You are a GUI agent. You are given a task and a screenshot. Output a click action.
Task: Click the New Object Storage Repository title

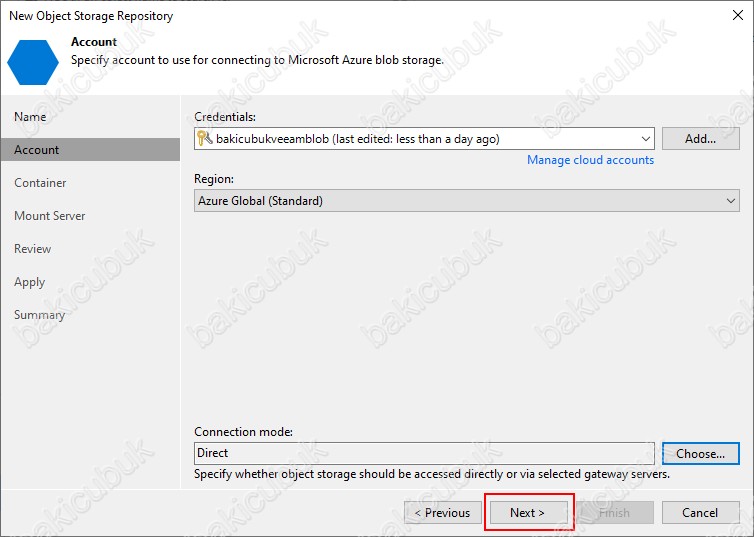click(91, 16)
